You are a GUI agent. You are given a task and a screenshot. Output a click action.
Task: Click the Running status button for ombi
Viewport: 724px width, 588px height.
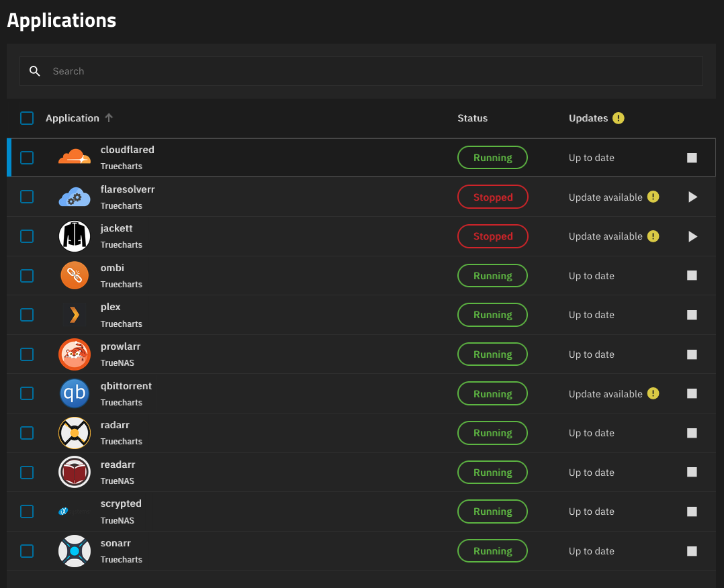point(492,275)
